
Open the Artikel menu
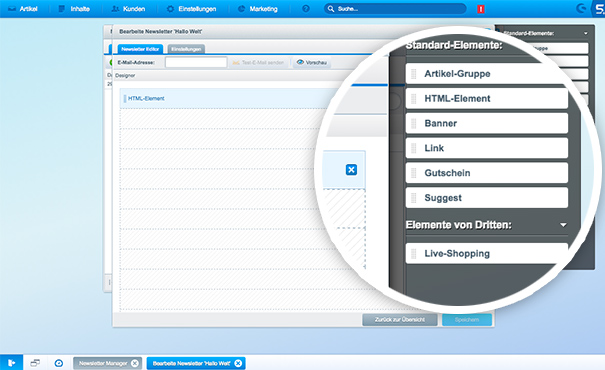[23, 8]
